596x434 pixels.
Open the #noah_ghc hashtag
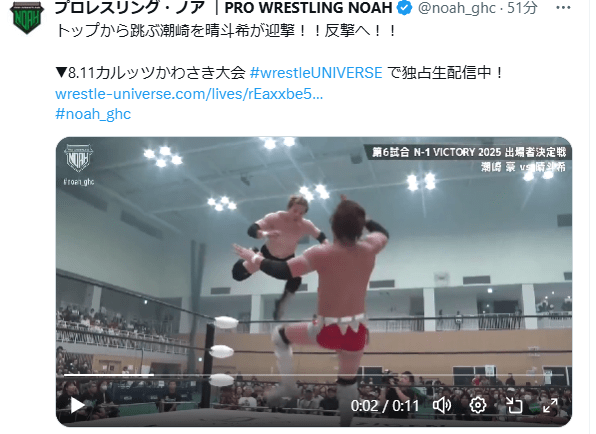(x=93, y=114)
